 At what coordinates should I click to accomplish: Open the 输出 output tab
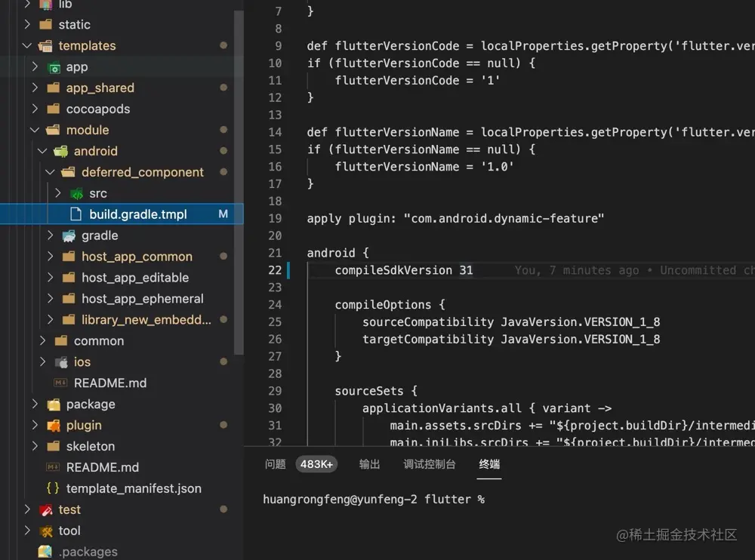(369, 464)
